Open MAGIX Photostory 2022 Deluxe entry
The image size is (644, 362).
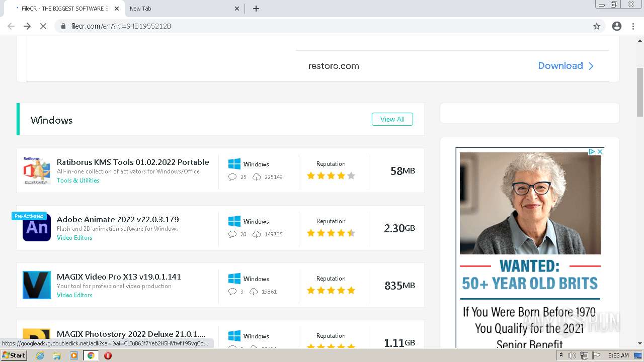[x=131, y=334]
